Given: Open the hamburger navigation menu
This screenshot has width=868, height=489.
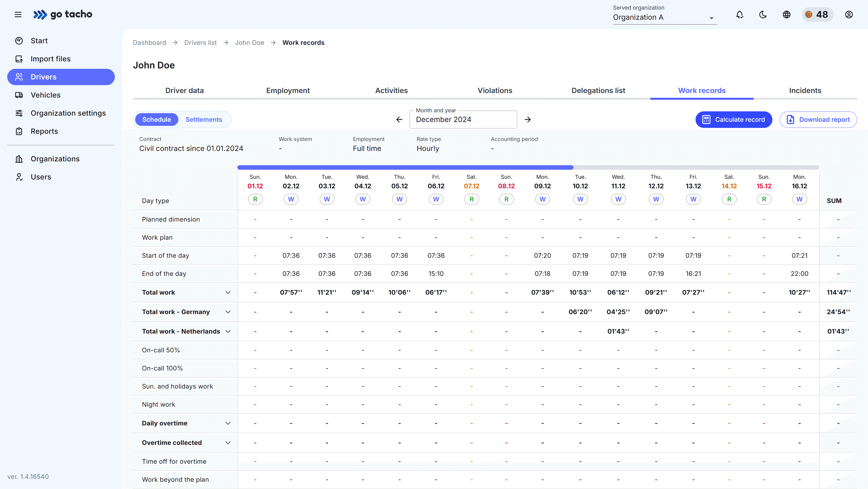Looking at the screenshot, I should click(18, 14).
